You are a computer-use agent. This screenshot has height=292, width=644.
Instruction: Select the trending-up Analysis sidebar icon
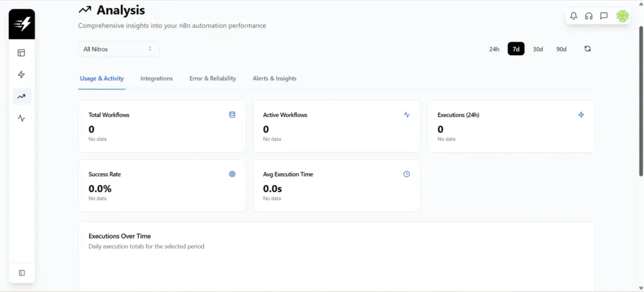21,96
